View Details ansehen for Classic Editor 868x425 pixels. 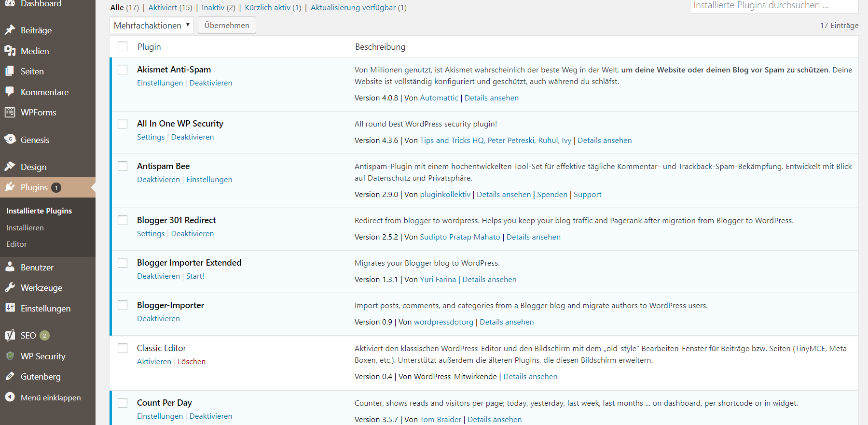click(530, 376)
